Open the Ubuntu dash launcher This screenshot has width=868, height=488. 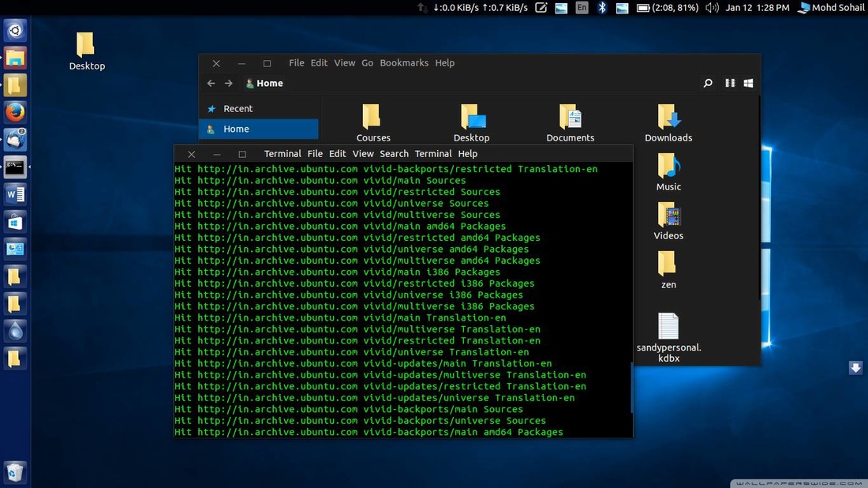click(x=15, y=31)
